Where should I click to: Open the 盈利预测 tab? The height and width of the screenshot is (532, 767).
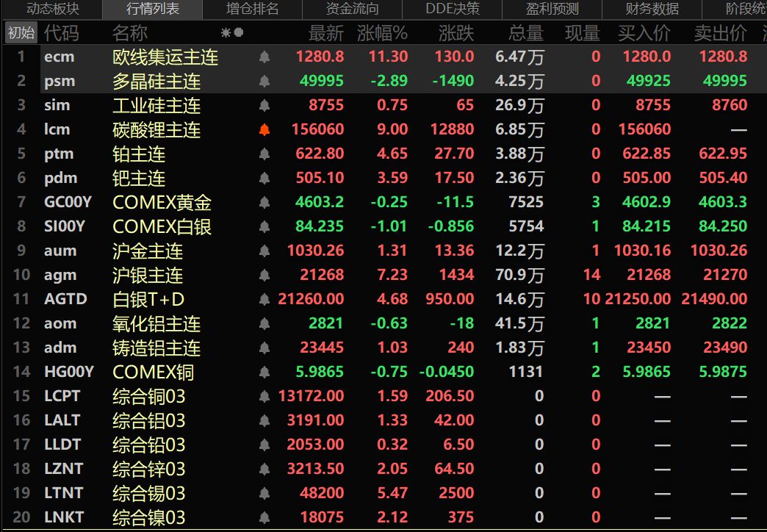click(x=552, y=9)
